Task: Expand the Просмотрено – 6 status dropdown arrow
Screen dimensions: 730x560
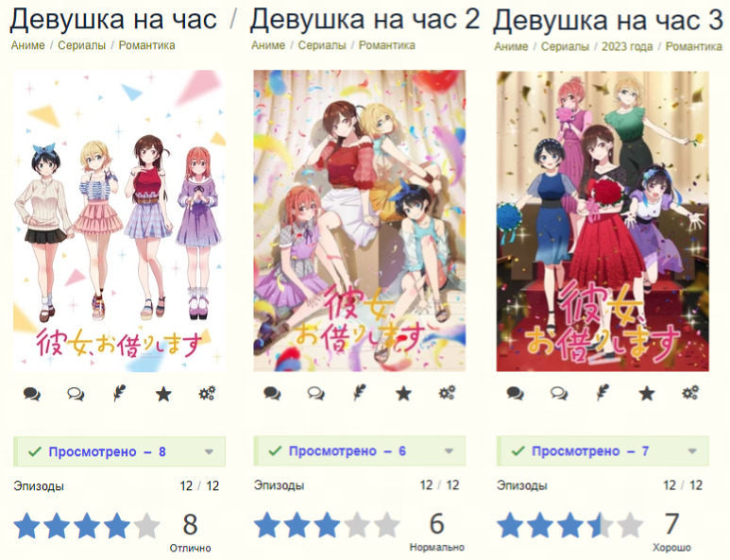Action: 449,450
